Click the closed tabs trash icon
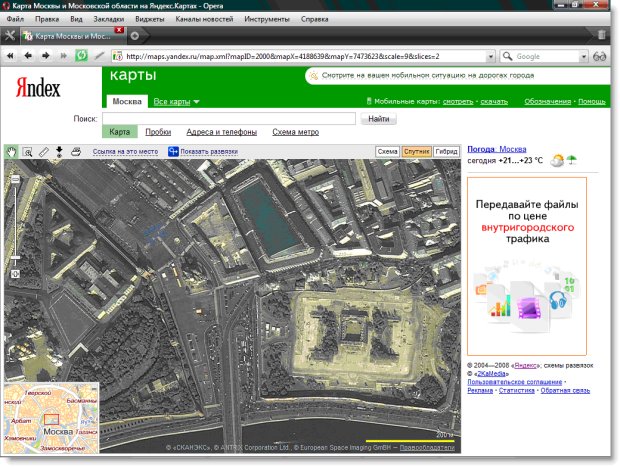This screenshot has height=467, width=620. point(601,35)
